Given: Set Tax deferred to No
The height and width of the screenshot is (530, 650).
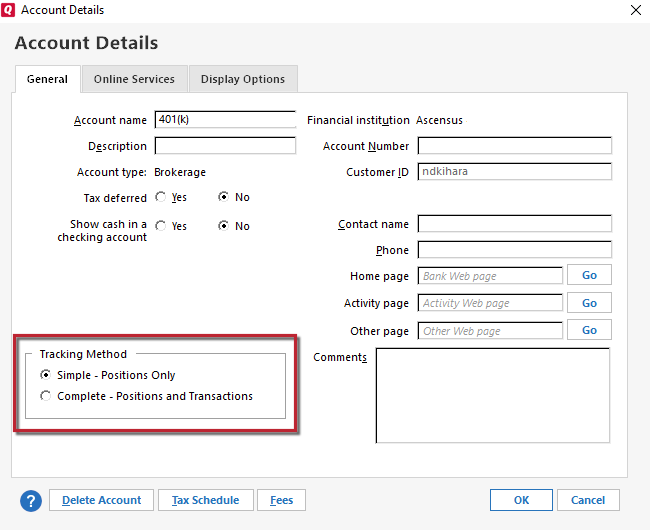Looking at the screenshot, I should (x=223, y=197).
